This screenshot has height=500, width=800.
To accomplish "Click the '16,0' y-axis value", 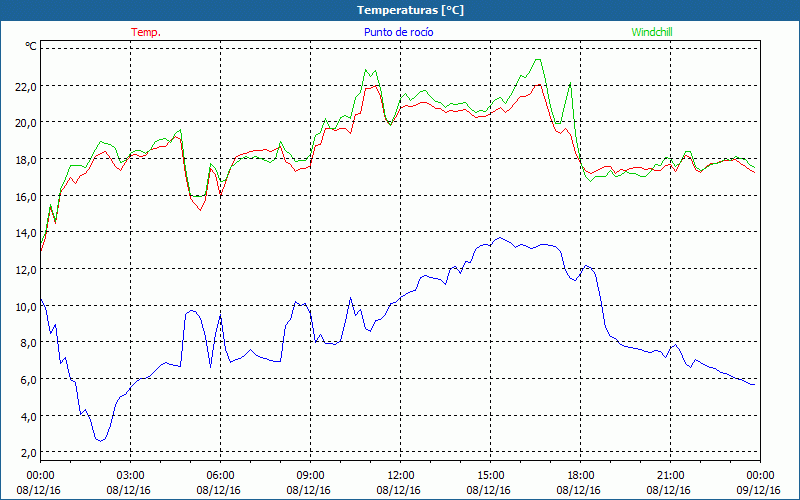I will (26, 197).
